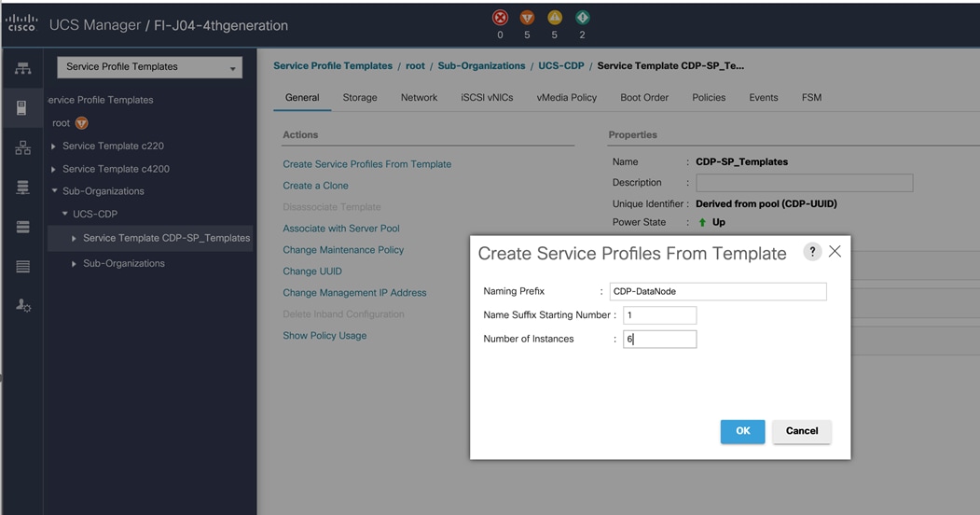Viewport: 980px width, 515px height.
Task: Click Cancel in the dialog
Action: [802, 431]
